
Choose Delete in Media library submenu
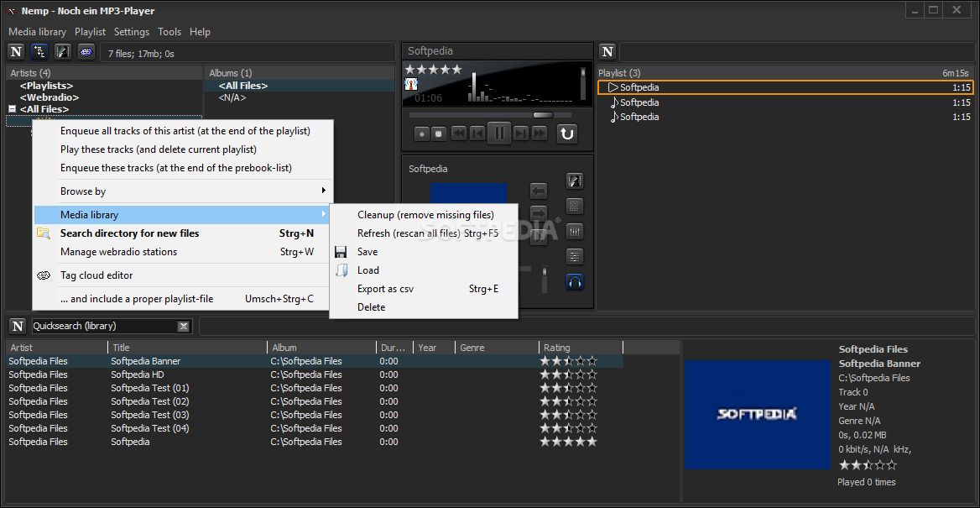[424, 307]
